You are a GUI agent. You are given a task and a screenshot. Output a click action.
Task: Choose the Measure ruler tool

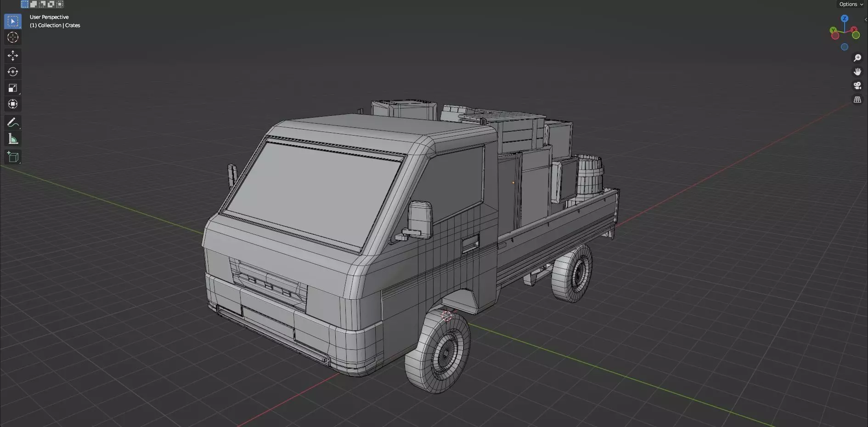click(x=13, y=139)
